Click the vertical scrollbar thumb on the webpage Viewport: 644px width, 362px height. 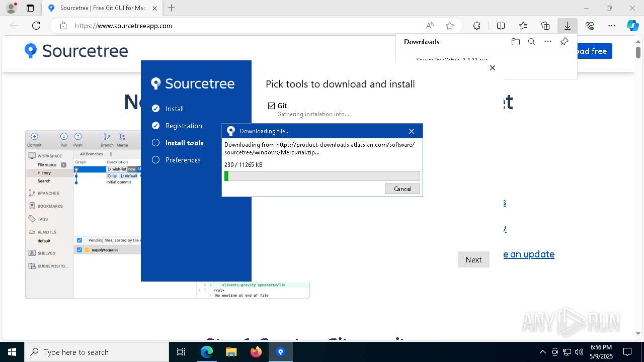tap(638, 51)
